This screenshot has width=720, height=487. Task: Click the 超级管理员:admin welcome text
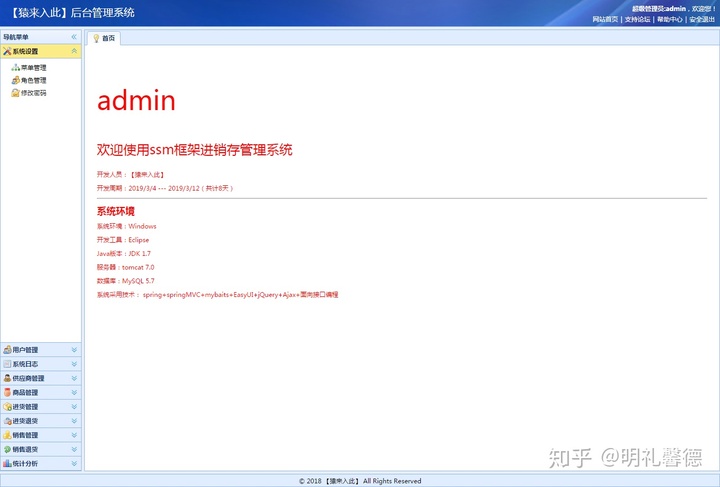[x=673, y=9]
